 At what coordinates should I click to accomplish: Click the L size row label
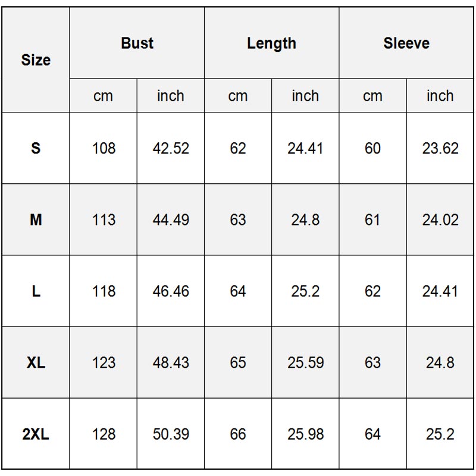(x=36, y=291)
